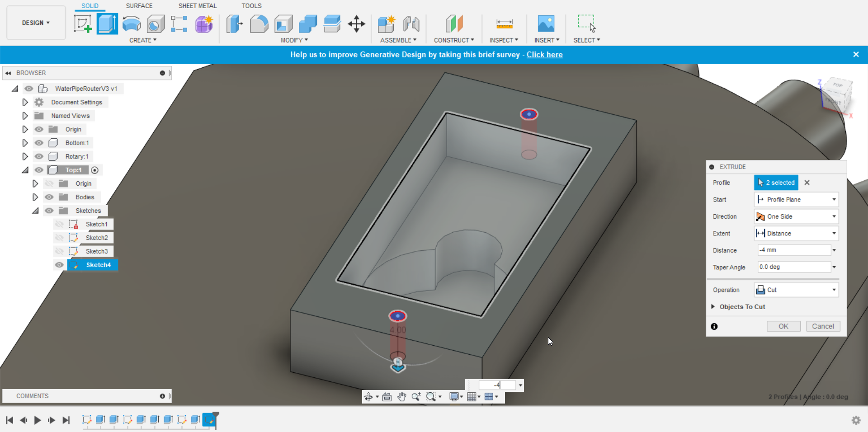Click the Rectangular Pattern tool icon
Screen dimensions: 868x432
(x=179, y=23)
